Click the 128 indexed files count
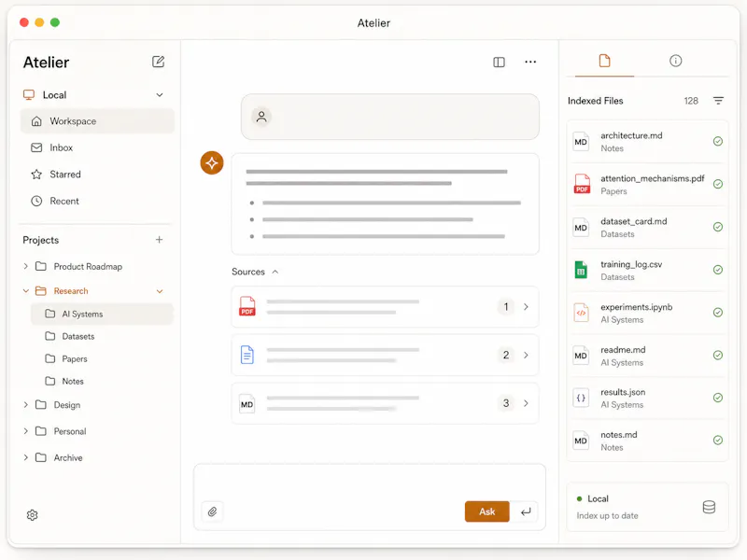Image resolution: width=747 pixels, height=560 pixels. pyautogui.click(x=691, y=101)
